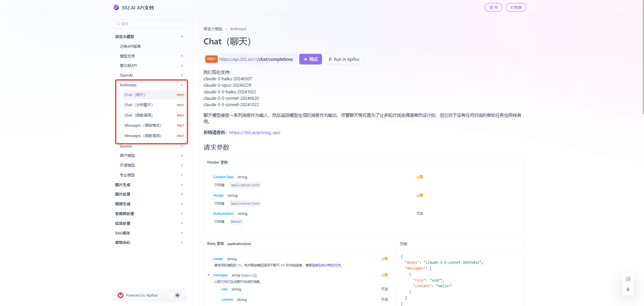644x306 pixels.
Task: Expand the 图片处理 section
Action: tap(182, 194)
